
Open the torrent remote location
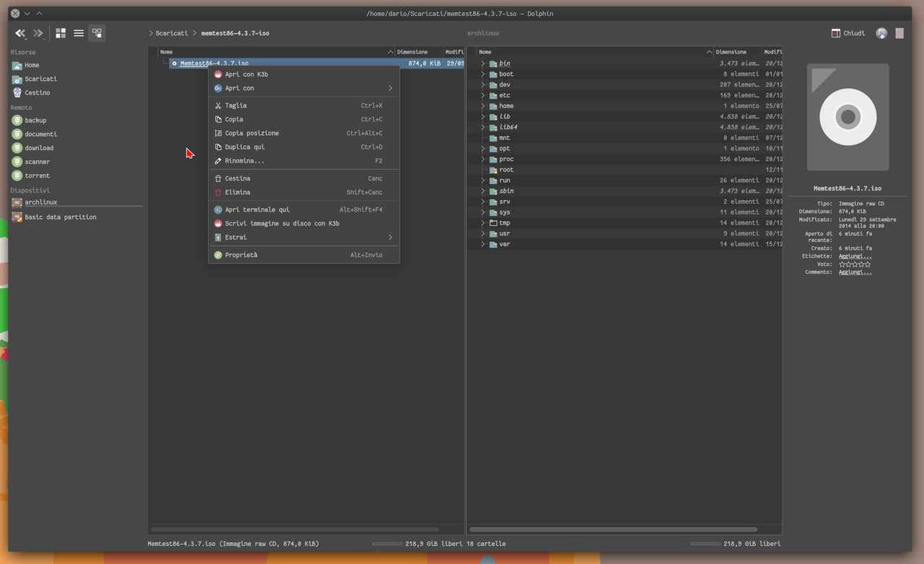tap(38, 175)
